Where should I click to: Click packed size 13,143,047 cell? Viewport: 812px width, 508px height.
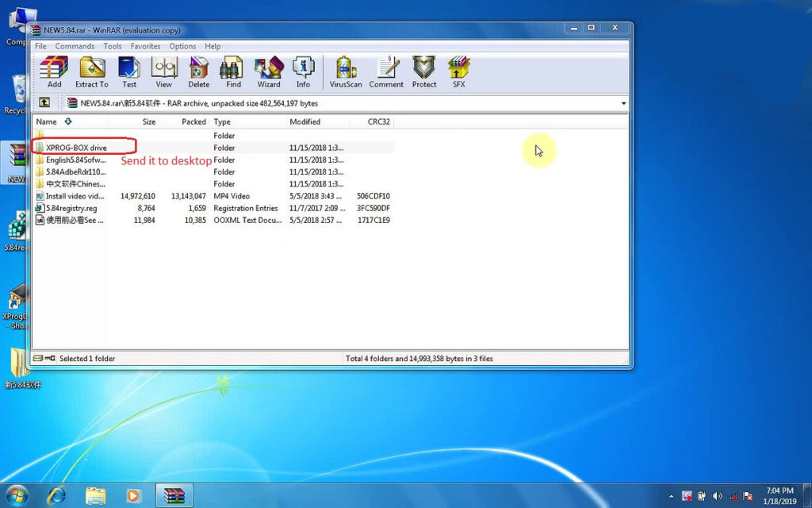point(189,196)
